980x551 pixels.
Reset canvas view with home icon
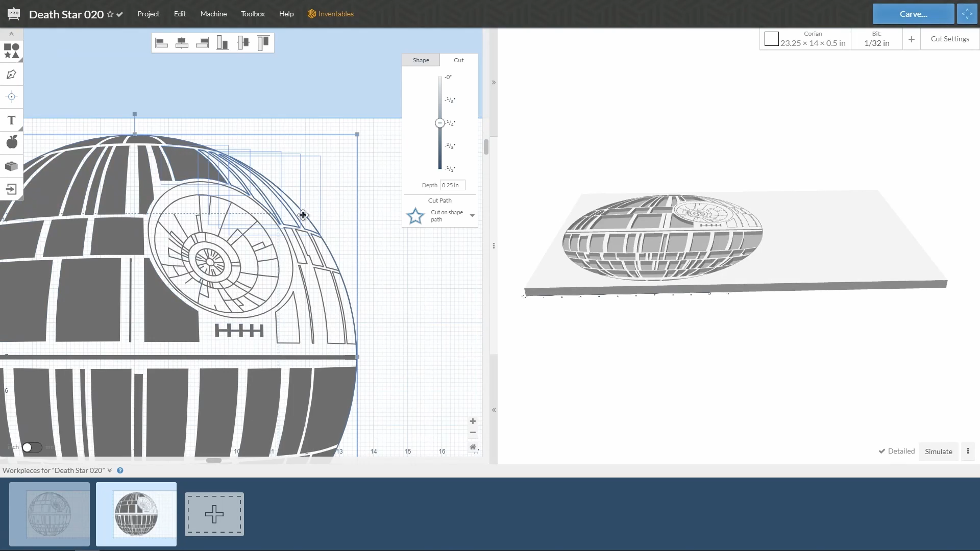[x=473, y=447]
